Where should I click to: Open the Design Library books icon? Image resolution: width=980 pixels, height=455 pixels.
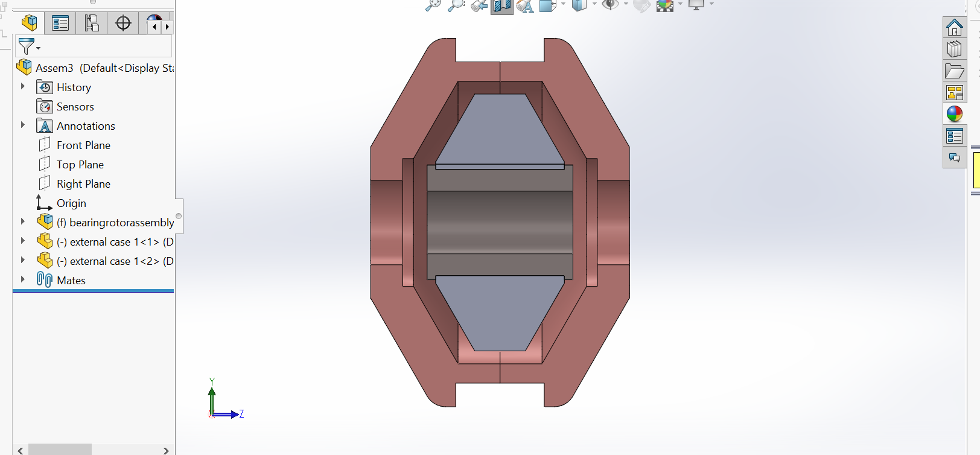(x=955, y=49)
